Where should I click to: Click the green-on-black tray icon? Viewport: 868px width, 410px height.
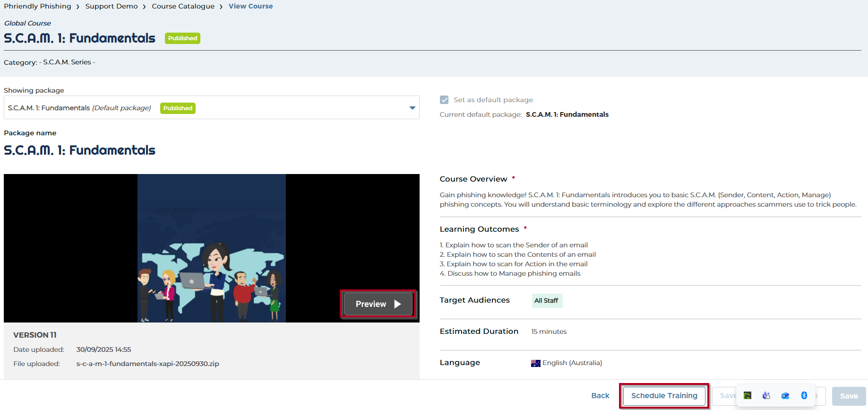coord(747,395)
